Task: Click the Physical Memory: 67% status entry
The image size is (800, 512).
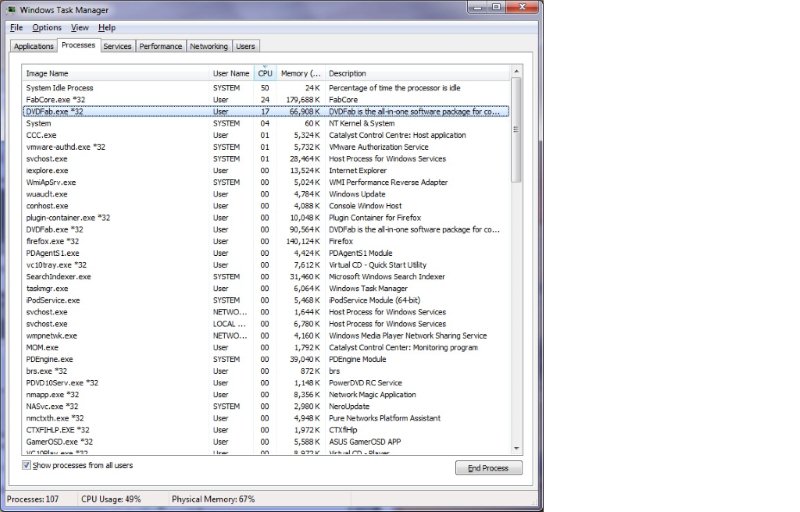Action: (x=213, y=499)
